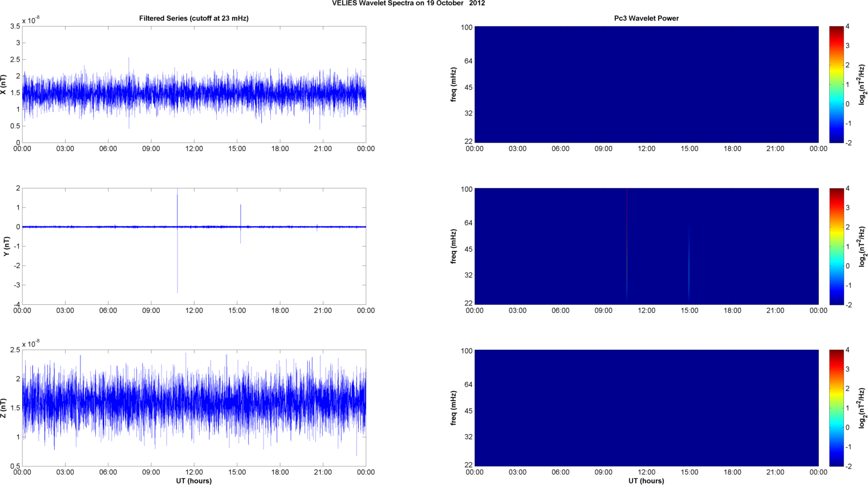This screenshot has width=868, height=485.
Task: Click the main title 'VELIES Wavelet Spectra on 19 October 2012'
Action: (408, 3)
